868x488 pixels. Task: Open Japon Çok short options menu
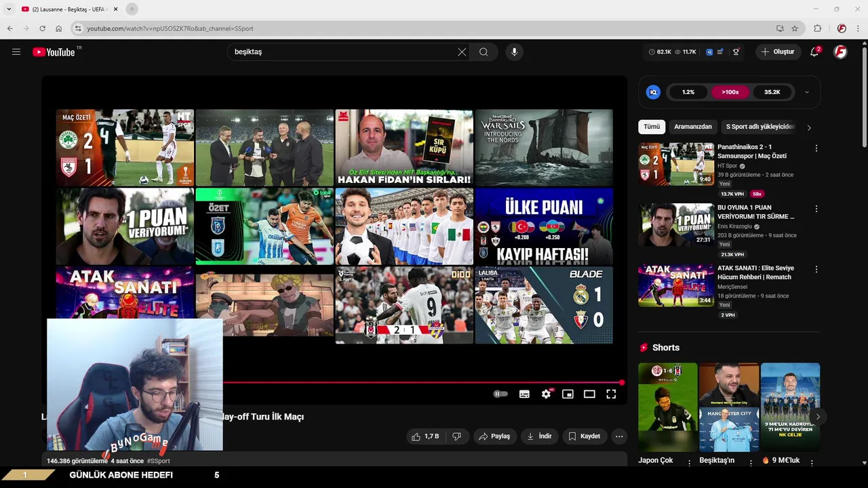tap(690, 463)
